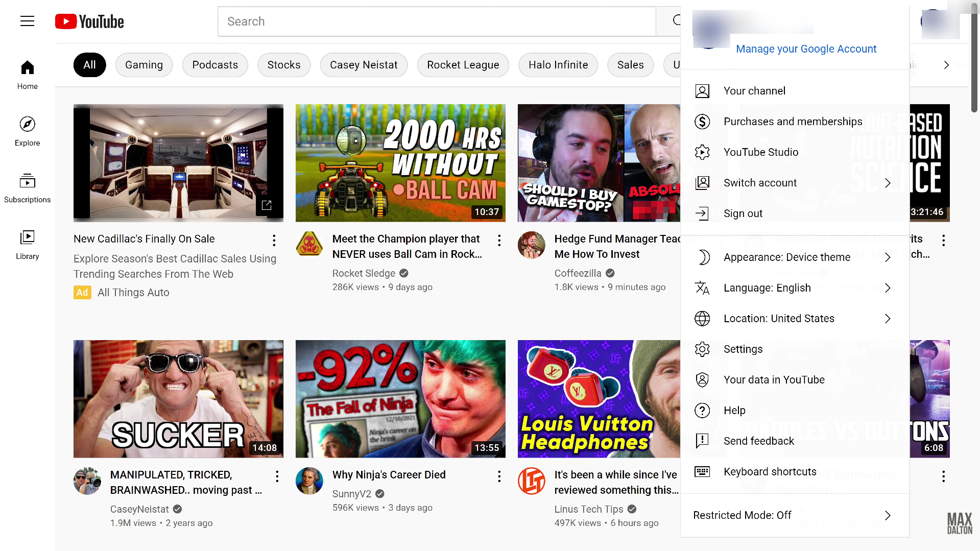The height and width of the screenshot is (551, 980).
Task: Expand Location: United States options
Action: [795, 319]
